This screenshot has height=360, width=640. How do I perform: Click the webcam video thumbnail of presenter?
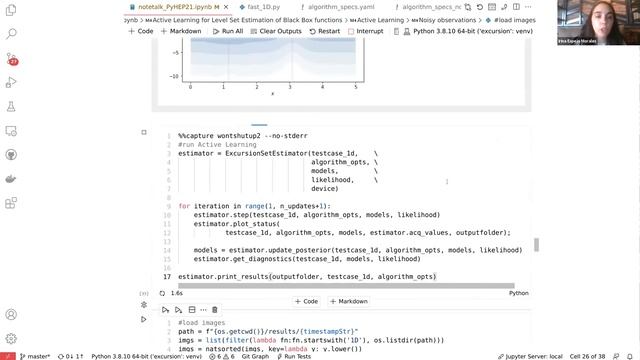point(598,22)
